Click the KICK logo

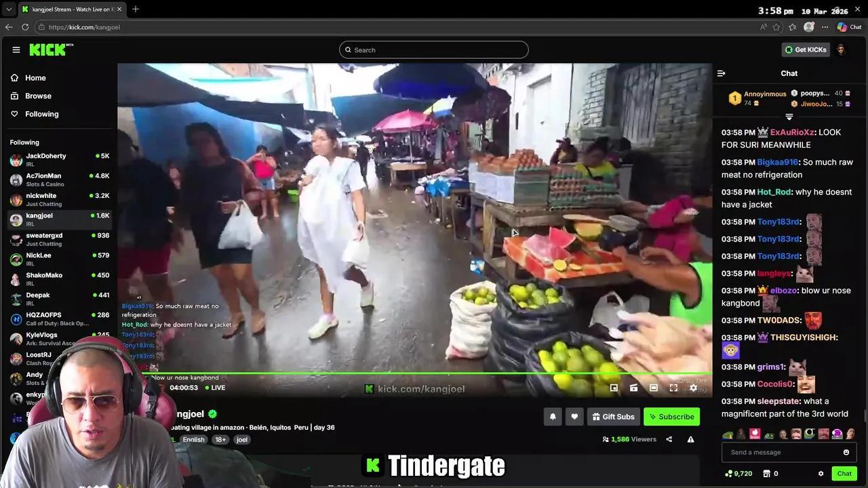coord(51,49)
